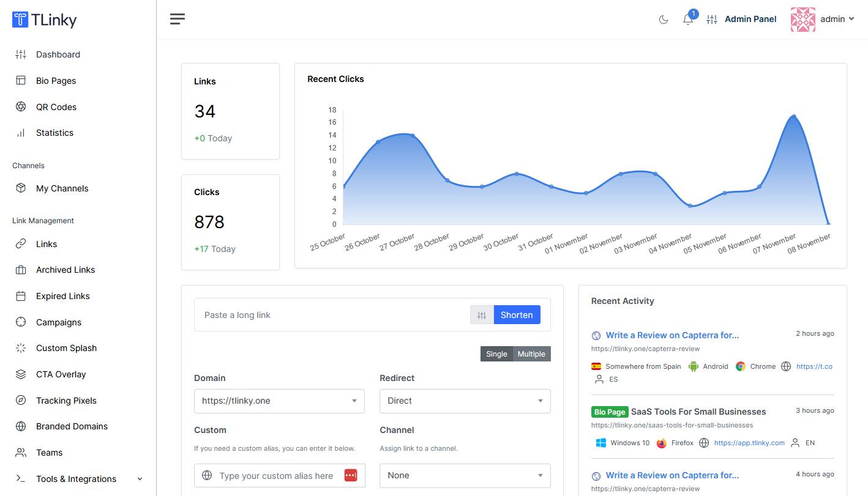Switch to Multiple link mode
868x496 pixels.
(x=531, y=354)
